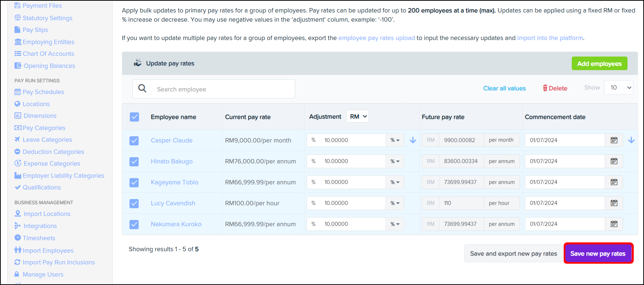Viewport: 644px width, 285px height.
Task: Click calendar icon in Lucy Cavendish's row
Action: 614,203
